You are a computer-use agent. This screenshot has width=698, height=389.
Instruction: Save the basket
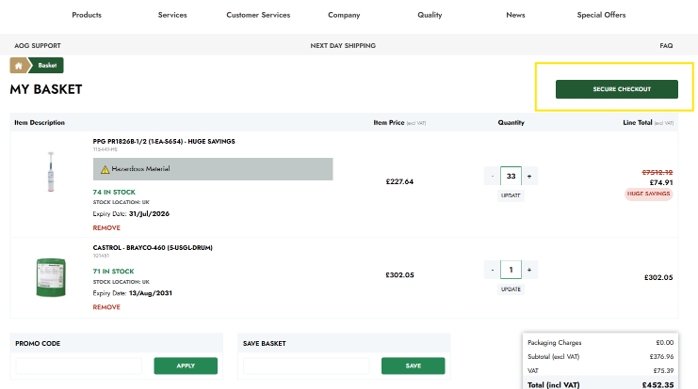(413, 366)
